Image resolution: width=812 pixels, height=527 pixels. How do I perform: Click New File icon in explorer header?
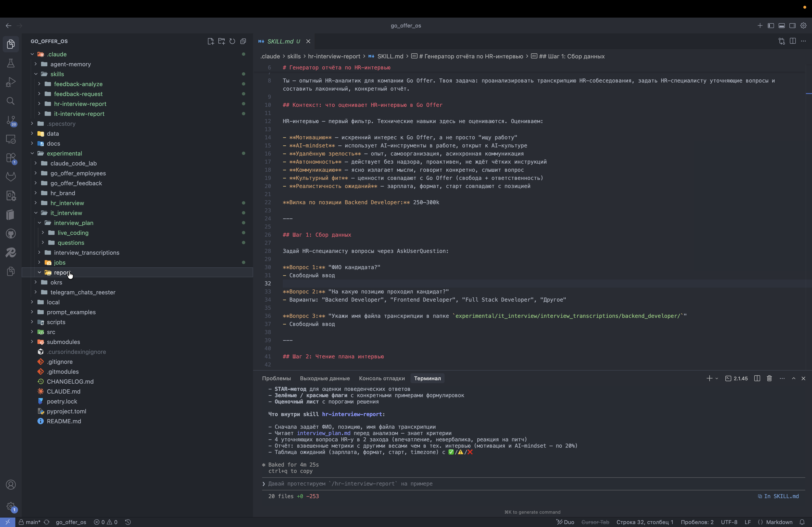(x=210, y=41)
